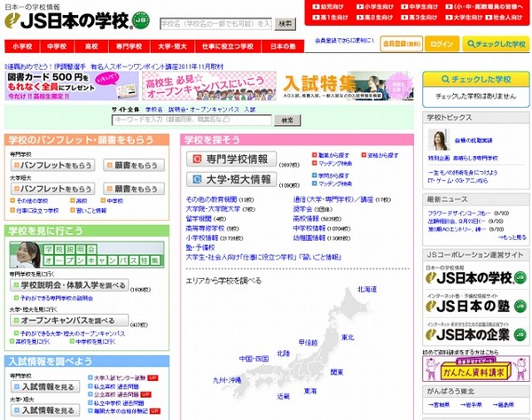Open the 塾・予備校 link
The image size is (532, 420).
coord(200,247)
